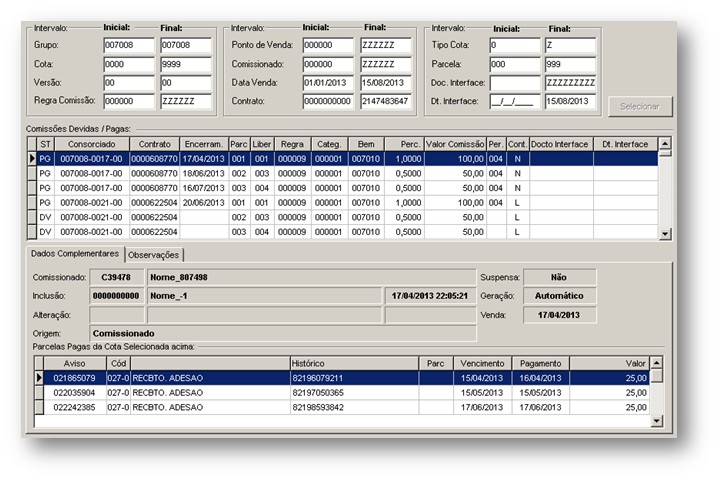Click the Histórico column header

pyautogui.click(x=354, y=364)
